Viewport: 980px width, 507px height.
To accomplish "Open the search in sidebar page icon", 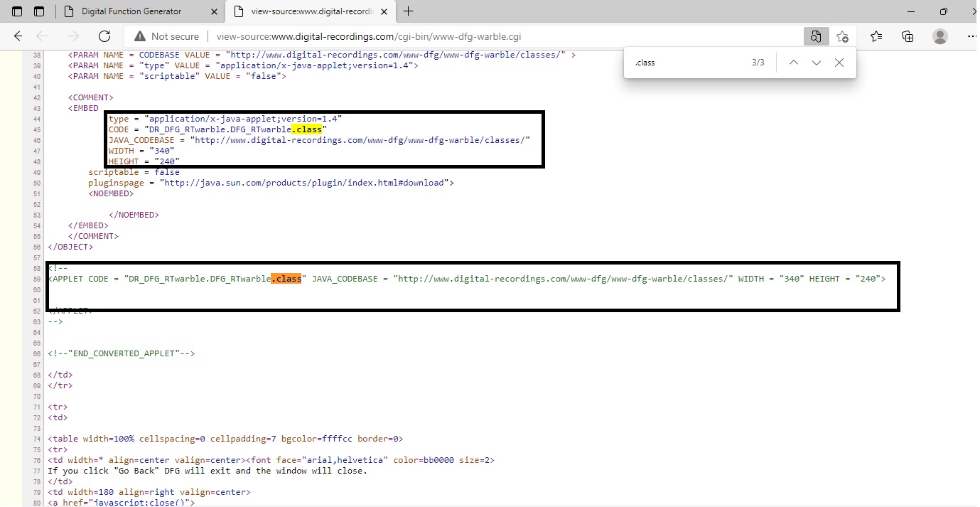I will pyautogui.click(x=816, y=36).
